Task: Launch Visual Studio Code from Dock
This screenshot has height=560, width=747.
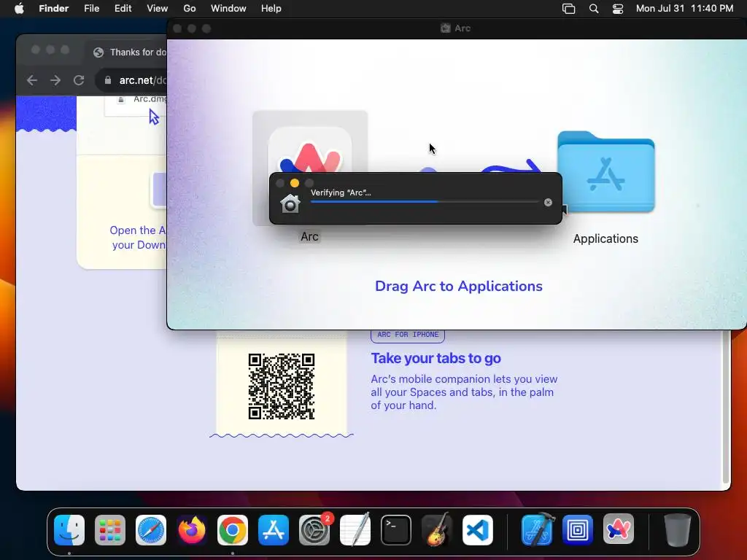Action: (x=478, y=529)
